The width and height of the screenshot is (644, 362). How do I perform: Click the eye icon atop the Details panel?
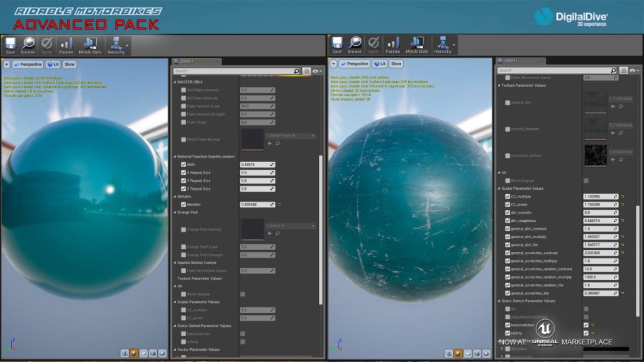[316, 71]
